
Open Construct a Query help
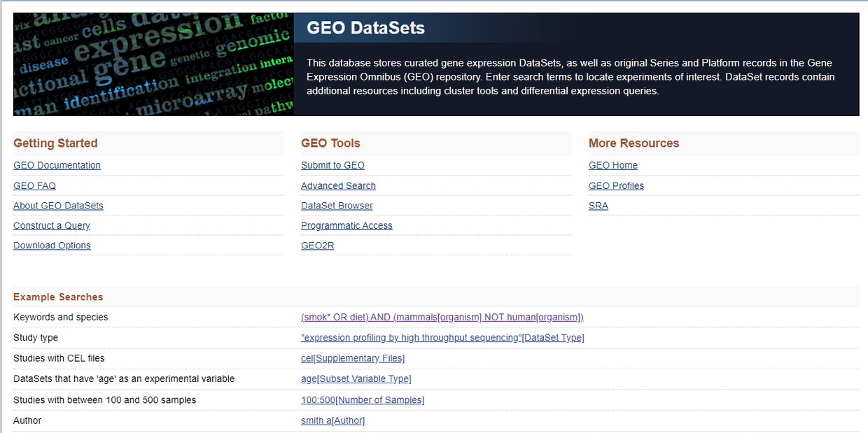[51, 225]
